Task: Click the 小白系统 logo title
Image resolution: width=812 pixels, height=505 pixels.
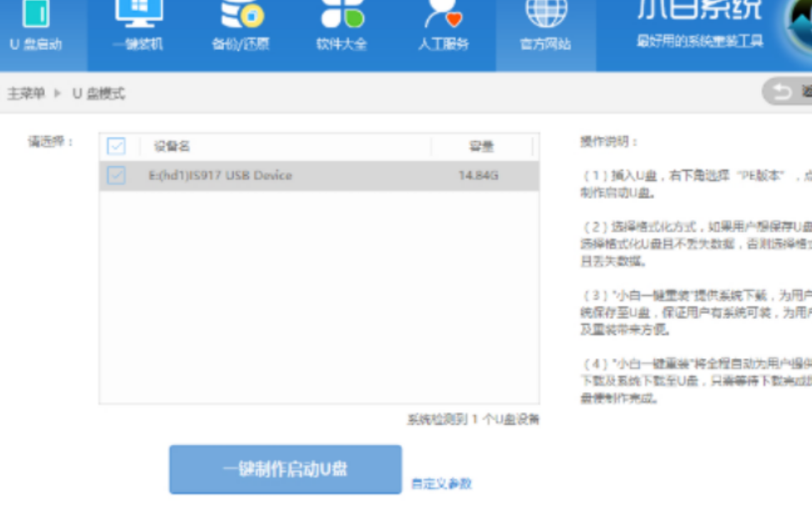Action: point(699,10)
